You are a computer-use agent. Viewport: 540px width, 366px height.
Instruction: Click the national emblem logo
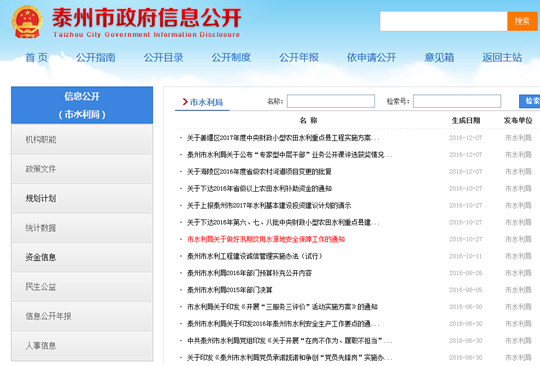click(27, 22)
